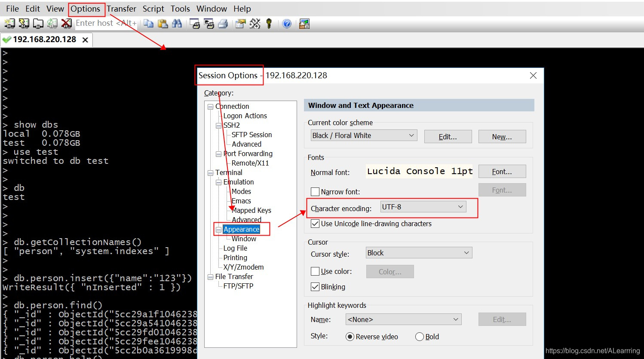Screen dimensions: 644x359
Task: Click the Public Key Assistant key icon
Action: (269, 24)
